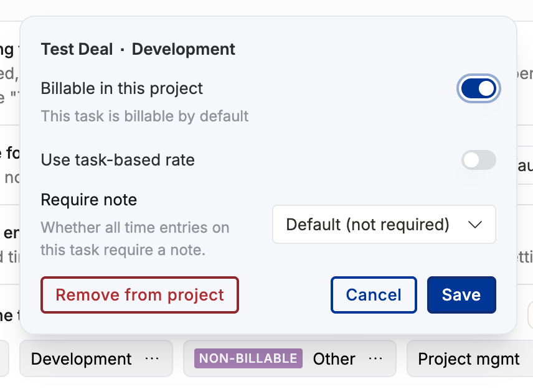Open the Other chip ellipsis menu
This screenshot has width=533, height=392.
[375, 358]
